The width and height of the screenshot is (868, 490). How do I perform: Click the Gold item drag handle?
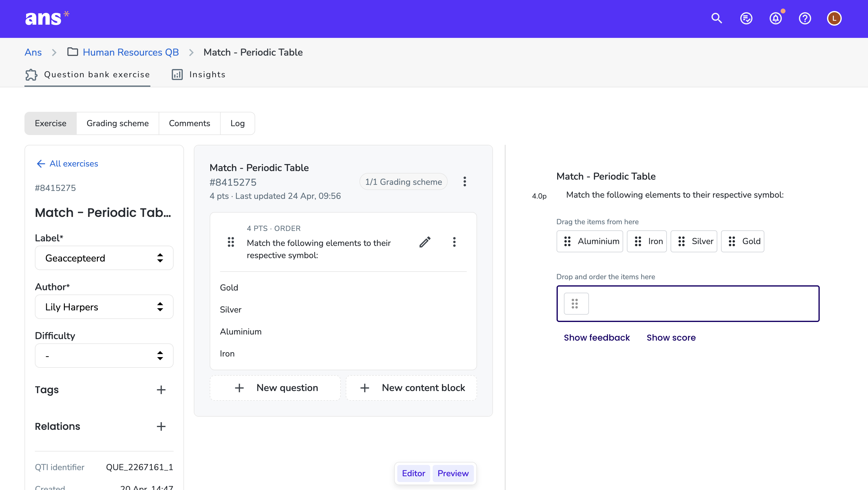[x=731, y=241]
